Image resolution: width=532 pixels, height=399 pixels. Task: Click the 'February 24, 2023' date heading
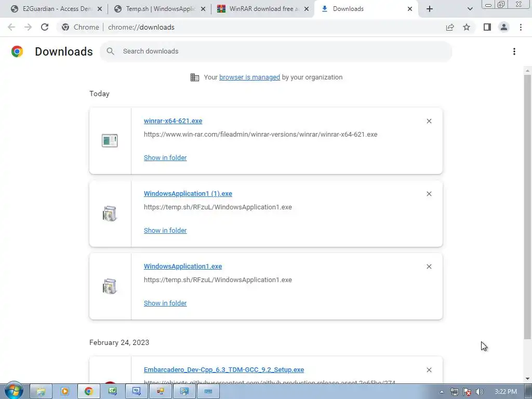click(x=119, y=342)
